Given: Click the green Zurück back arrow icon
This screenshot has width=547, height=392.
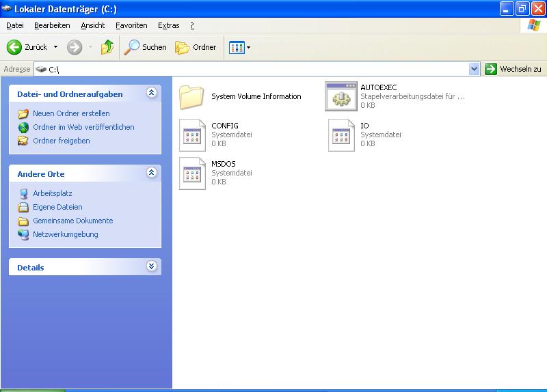Looking at the screenshot, I should [14, 47].
